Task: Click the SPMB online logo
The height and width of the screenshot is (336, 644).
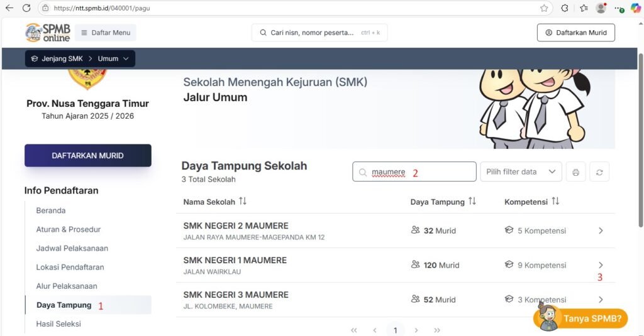Action: click(x=48, y=33)
